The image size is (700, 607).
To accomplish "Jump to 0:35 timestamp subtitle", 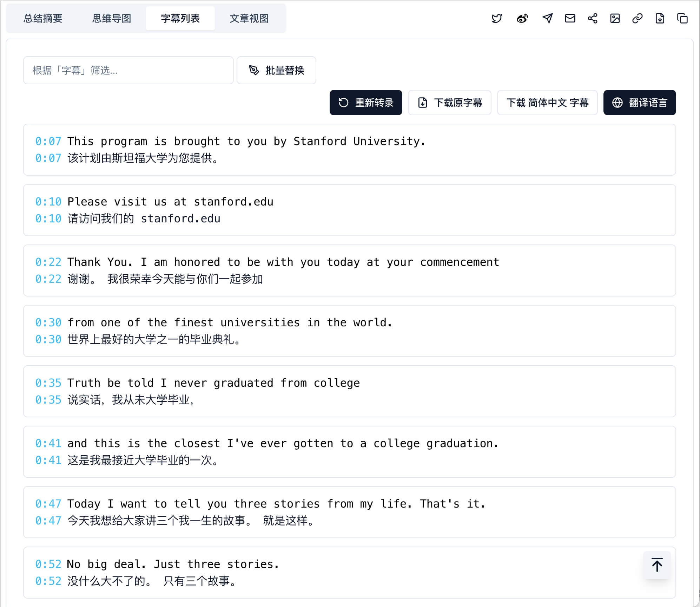I will coord(48,383).
